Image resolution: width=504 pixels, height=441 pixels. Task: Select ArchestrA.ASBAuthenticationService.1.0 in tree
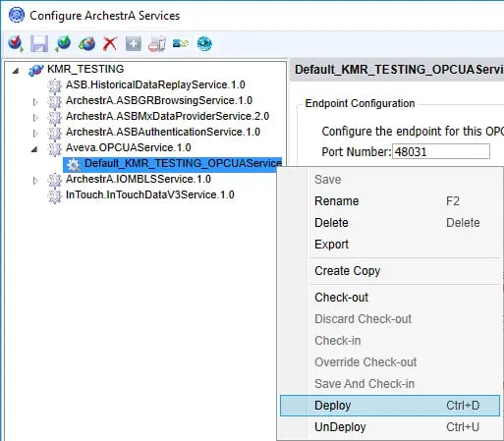click(x=163, y=132)
